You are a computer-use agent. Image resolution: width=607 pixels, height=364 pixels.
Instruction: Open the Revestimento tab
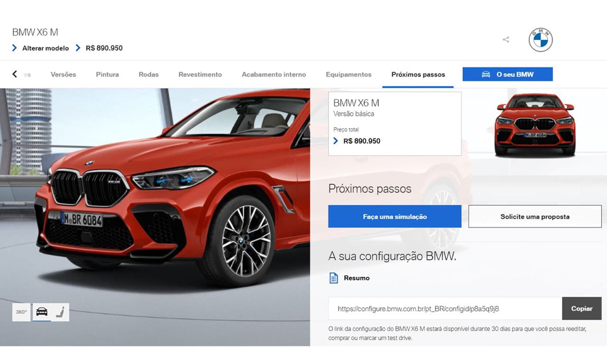pyautogui.click(x=200, y=74)
